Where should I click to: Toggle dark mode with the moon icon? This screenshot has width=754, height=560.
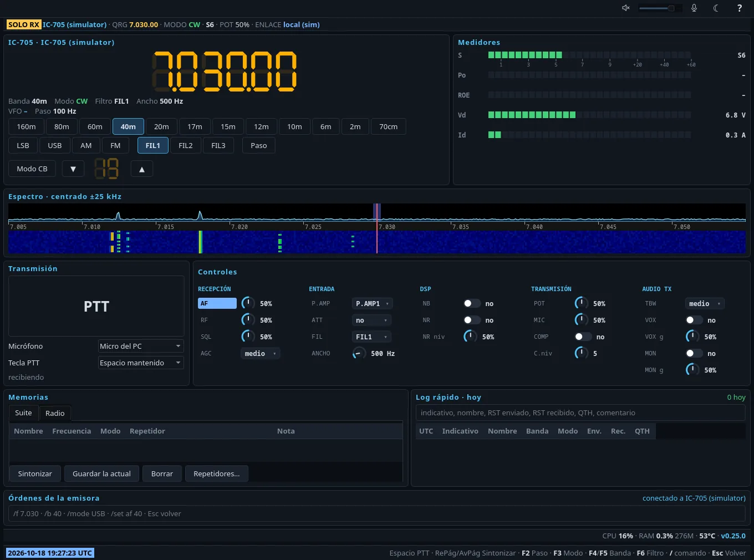[x=716, y=8]
